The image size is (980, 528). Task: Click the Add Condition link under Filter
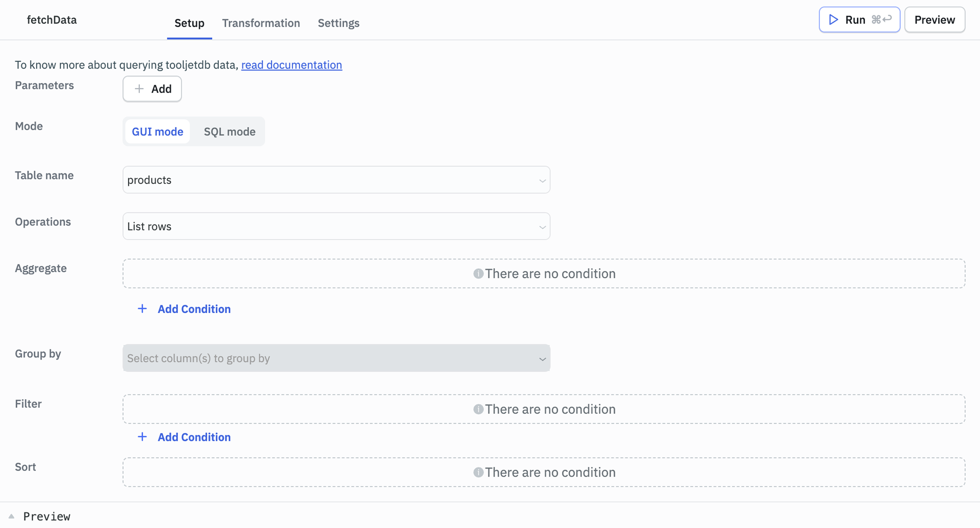click(x=194, y=437)
